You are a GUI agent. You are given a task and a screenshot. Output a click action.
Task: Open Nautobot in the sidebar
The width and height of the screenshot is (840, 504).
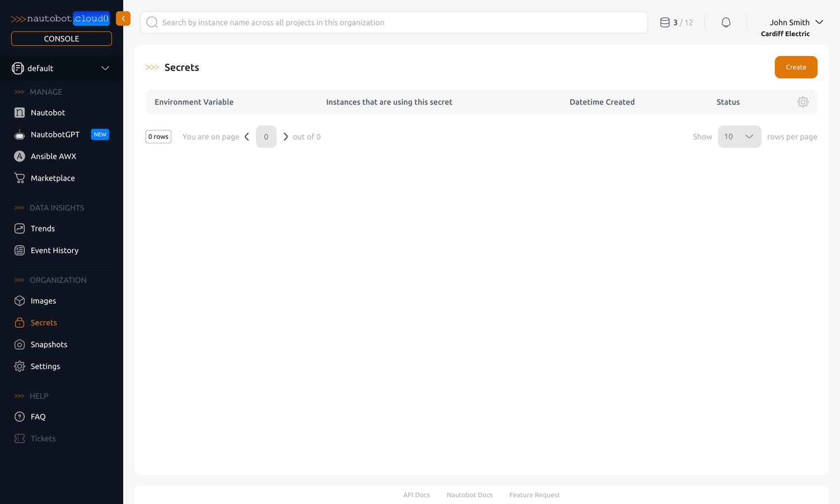coord(48,113)
